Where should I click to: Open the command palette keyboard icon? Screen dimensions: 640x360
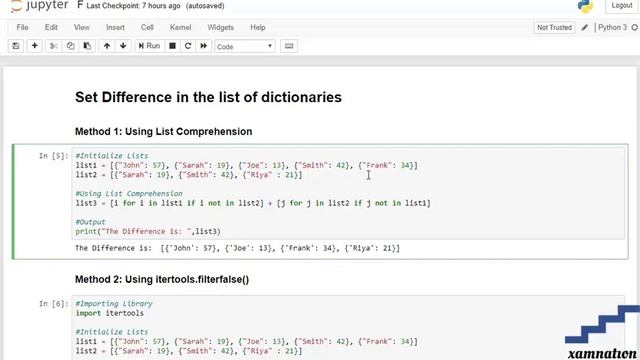[289, 46]
